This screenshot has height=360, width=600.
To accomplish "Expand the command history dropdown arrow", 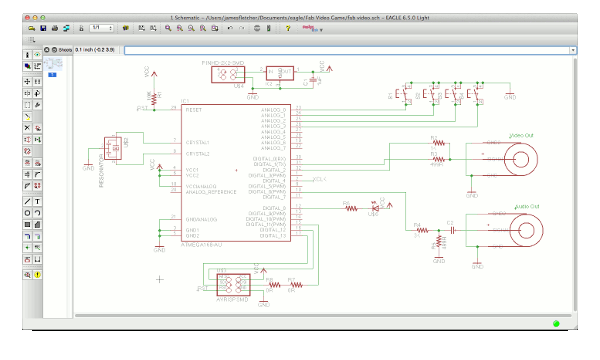I will pos(573,50).
